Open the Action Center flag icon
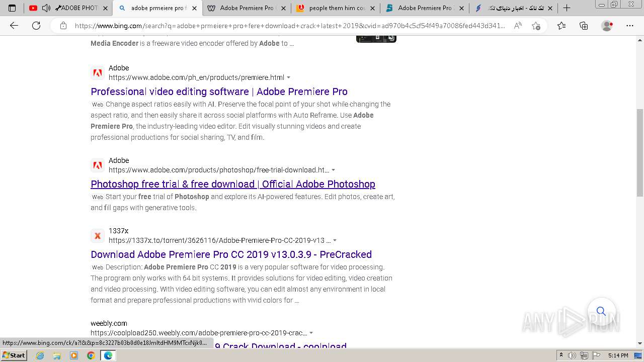This screenshot has height=362, width=644. [x=595, y=355]
